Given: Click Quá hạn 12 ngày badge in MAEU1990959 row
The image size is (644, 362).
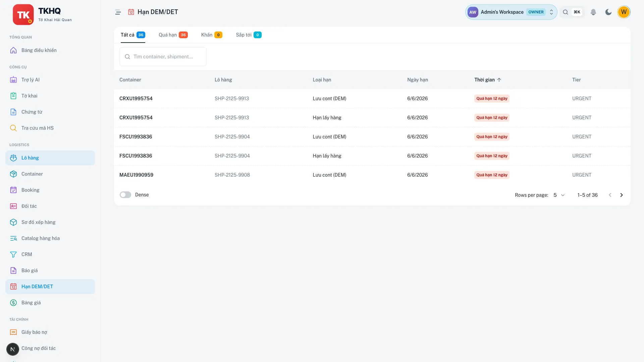Looking at the screenshot, I should coord(492,175).
